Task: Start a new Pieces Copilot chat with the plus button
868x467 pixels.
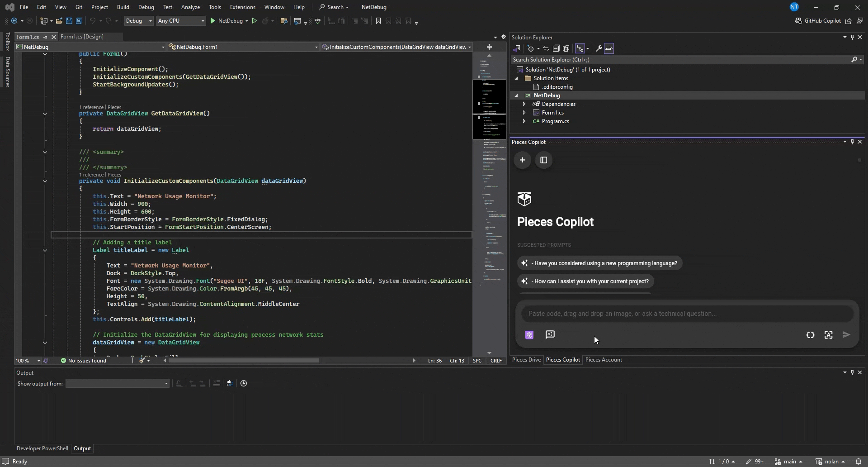Action: point(522,160)
